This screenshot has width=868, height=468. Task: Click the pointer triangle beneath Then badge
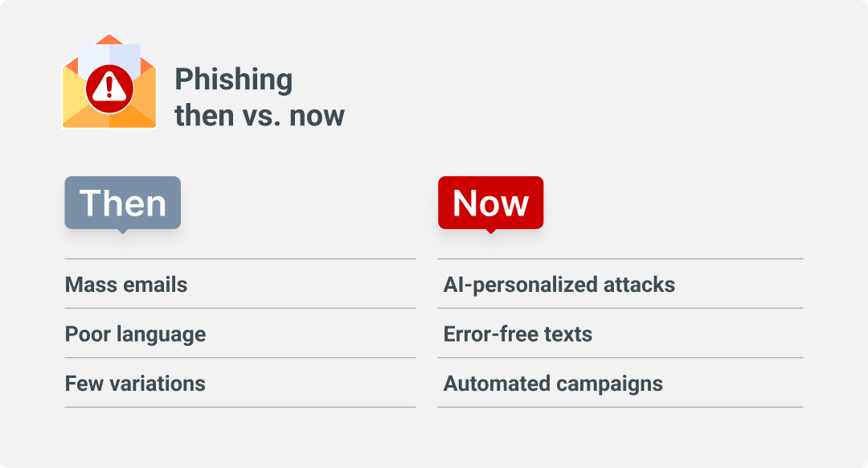point(122,231)
